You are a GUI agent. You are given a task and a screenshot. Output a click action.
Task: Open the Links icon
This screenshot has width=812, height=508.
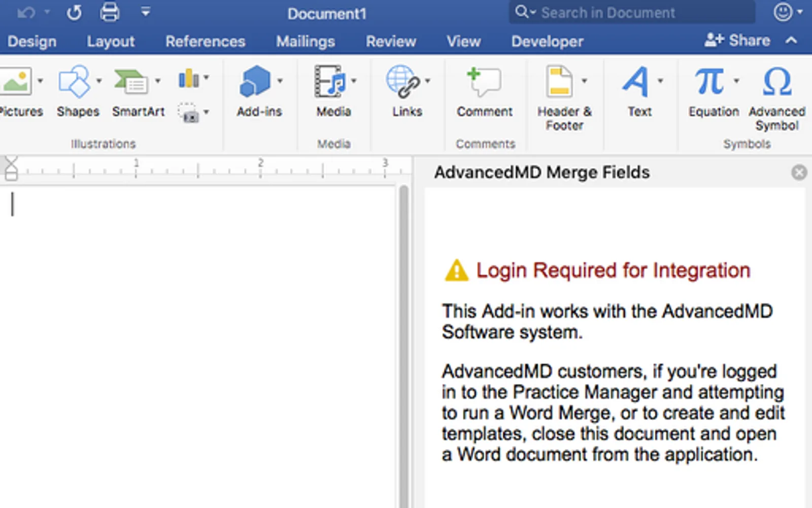point(403,81)
